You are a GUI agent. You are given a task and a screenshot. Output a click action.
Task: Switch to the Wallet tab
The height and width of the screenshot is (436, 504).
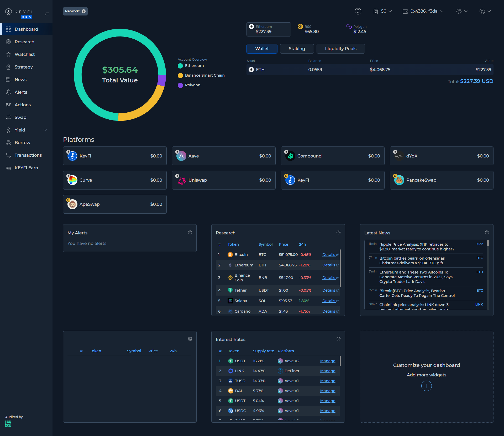pyautogui.click(x=262, y=49)
